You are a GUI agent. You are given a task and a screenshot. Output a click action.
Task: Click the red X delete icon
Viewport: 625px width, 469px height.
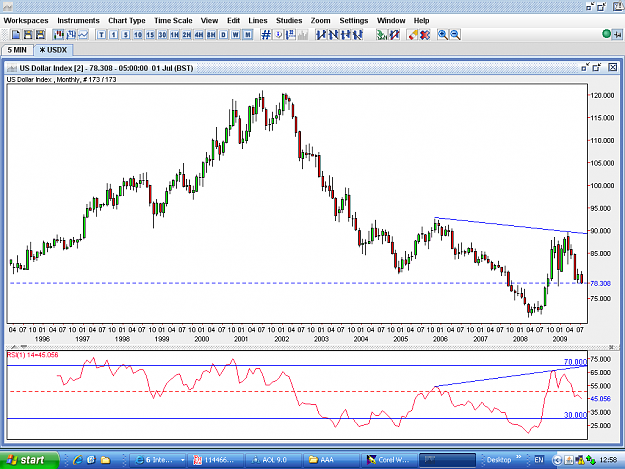(x=425, y=35)
